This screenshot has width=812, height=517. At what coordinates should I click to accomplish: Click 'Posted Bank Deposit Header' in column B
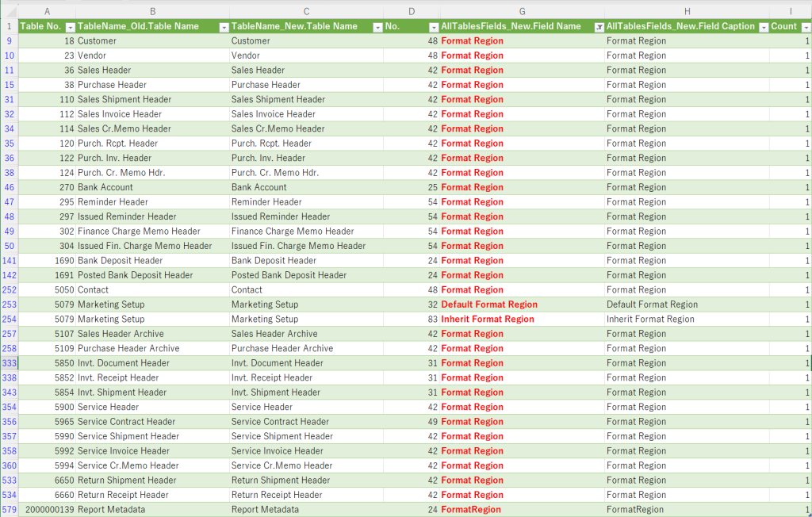pos(153,276)
